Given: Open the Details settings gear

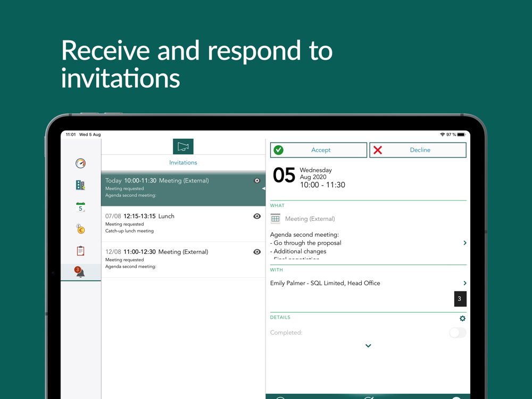Looking at the screenshot, I should (x=462, y=318).
